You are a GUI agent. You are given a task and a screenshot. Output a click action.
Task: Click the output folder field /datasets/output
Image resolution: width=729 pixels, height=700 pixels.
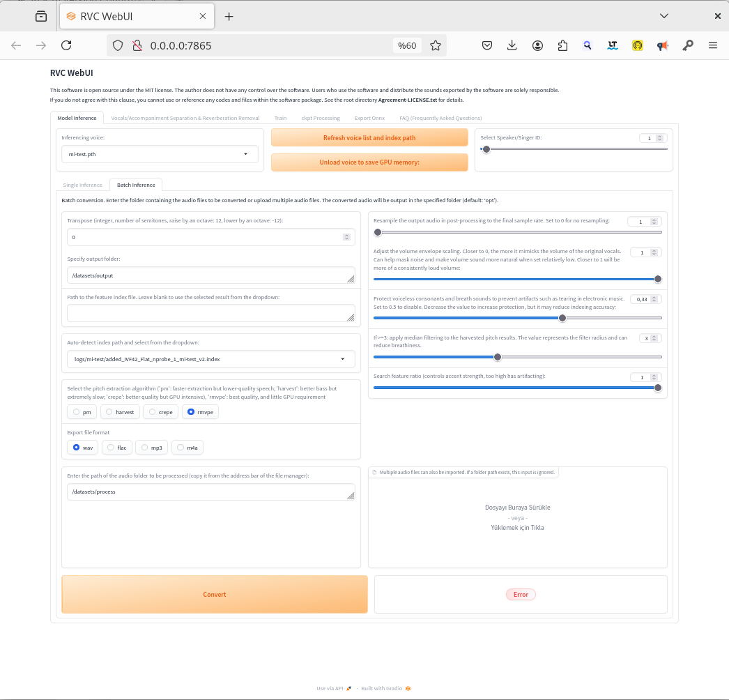211,275
